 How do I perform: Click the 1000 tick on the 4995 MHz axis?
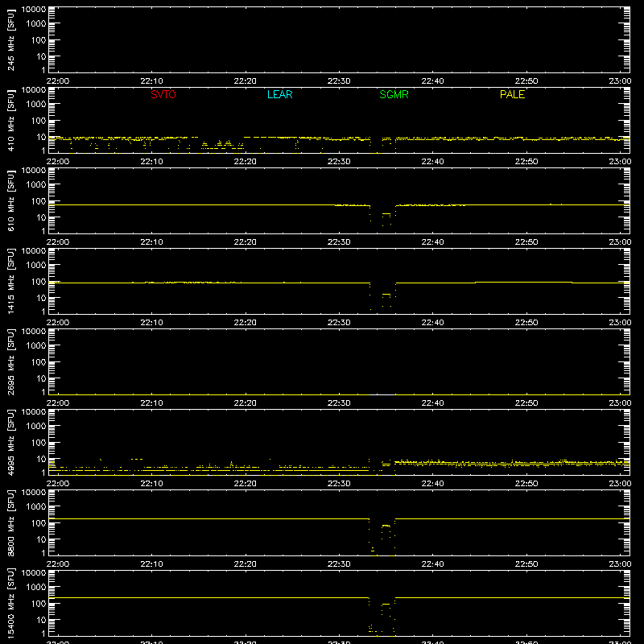pos(36,427)
